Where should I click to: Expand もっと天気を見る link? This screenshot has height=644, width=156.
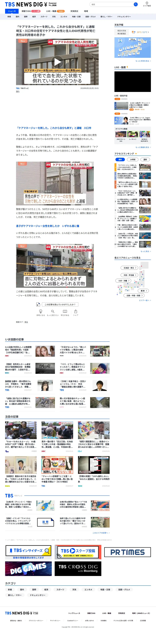[143, 61]
